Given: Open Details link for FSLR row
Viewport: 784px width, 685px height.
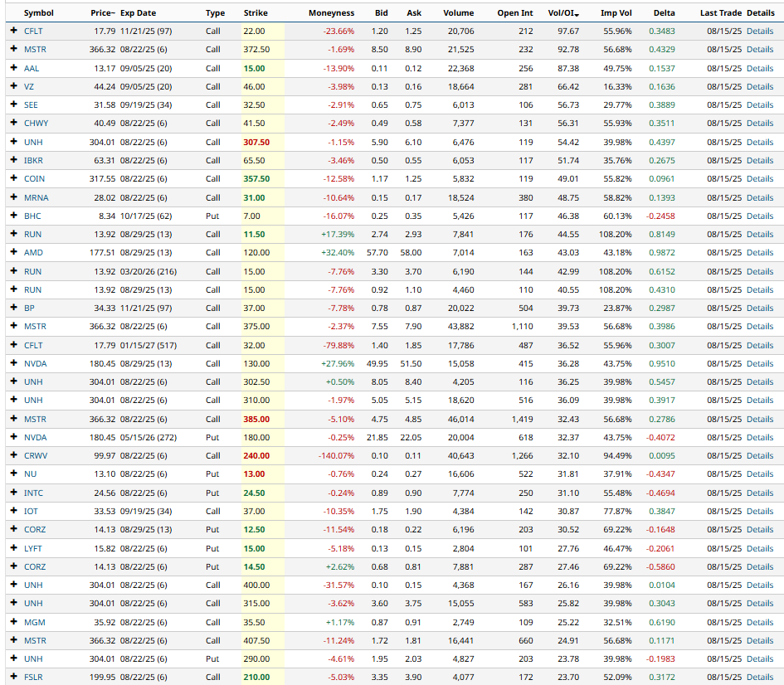Looking at the screenshot, I should pyautogui.click(x=760, y=677).
